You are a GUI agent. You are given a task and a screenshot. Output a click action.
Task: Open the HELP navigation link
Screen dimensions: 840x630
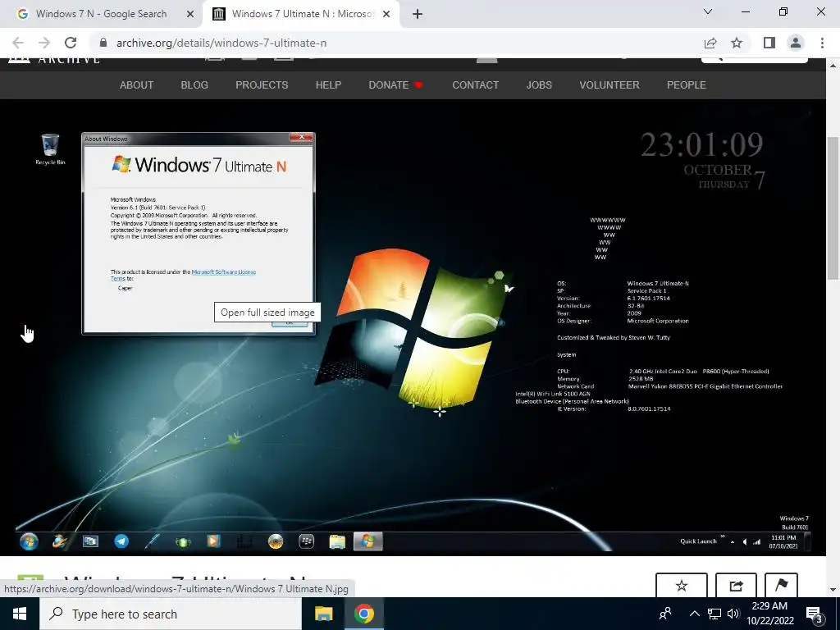click(328, 85)
